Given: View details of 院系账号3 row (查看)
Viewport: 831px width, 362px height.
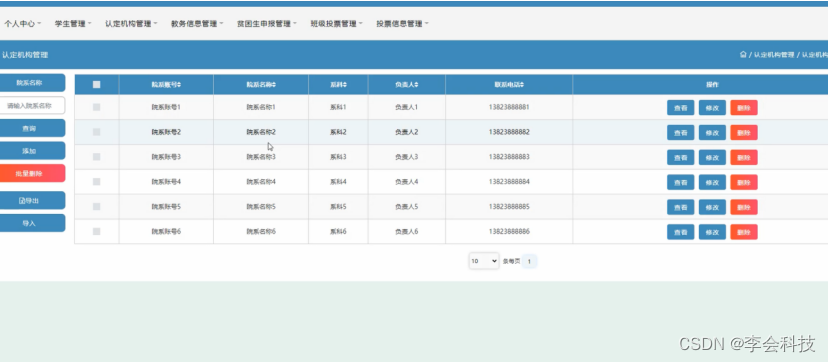Looking at the screenshot, I should [x=680, y=157].
